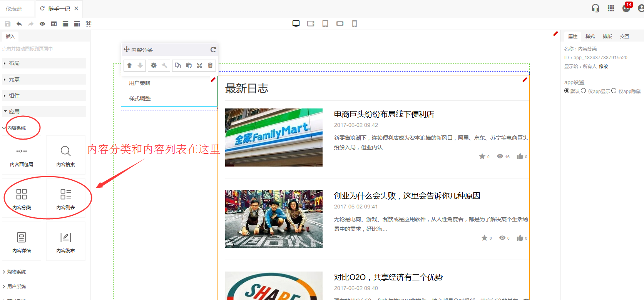
Task: Switch to mobile phone portrait view
Action: pos(355,23)
